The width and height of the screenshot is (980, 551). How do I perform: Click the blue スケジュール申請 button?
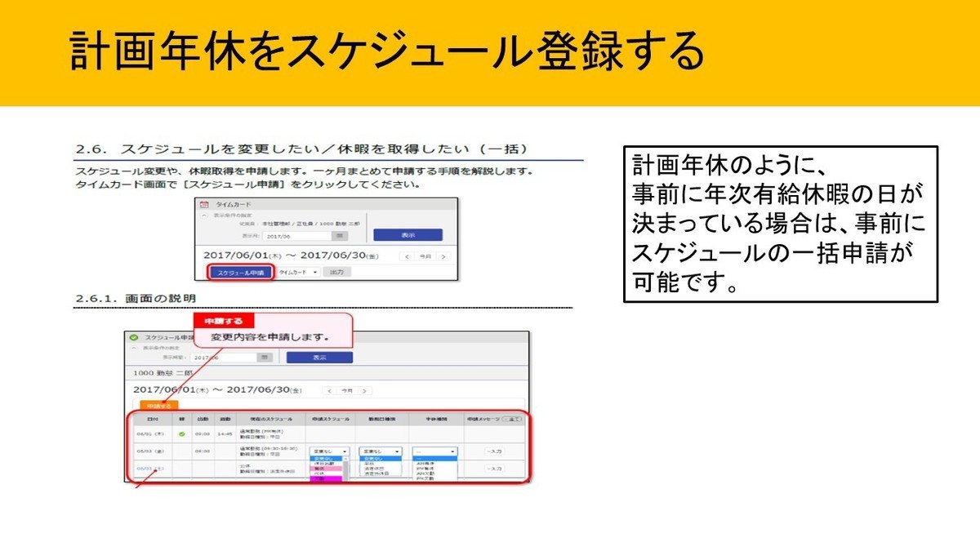click(x=240, y=272)
